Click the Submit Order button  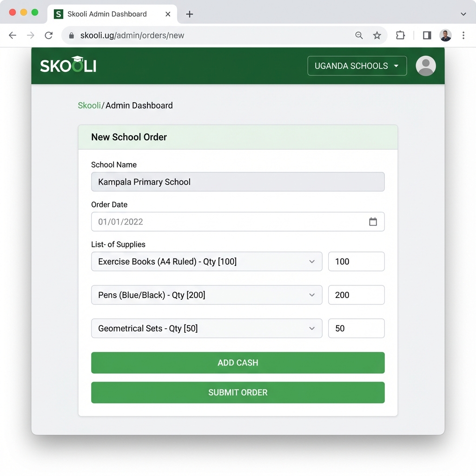coord(238,392)
